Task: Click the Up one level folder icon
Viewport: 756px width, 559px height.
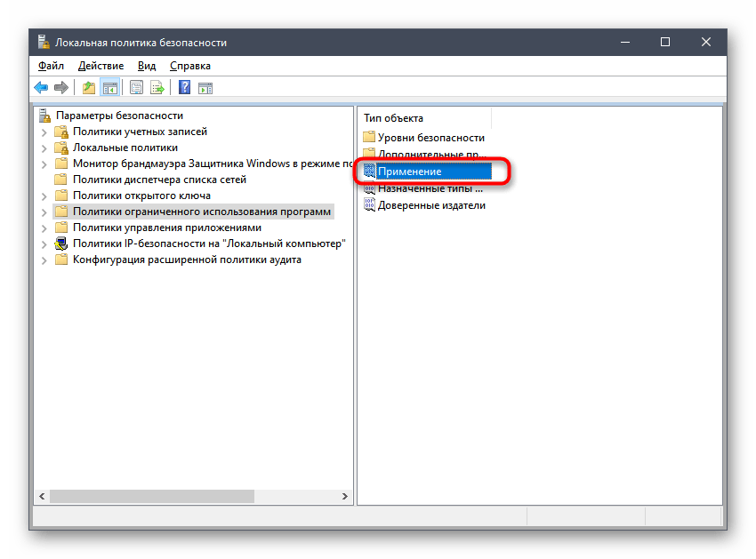Action: tap(88, 87)
